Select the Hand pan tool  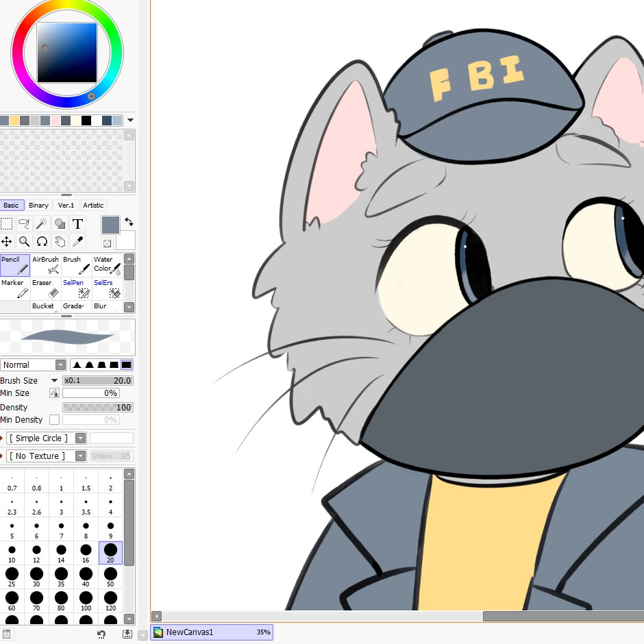pos(60,241)
